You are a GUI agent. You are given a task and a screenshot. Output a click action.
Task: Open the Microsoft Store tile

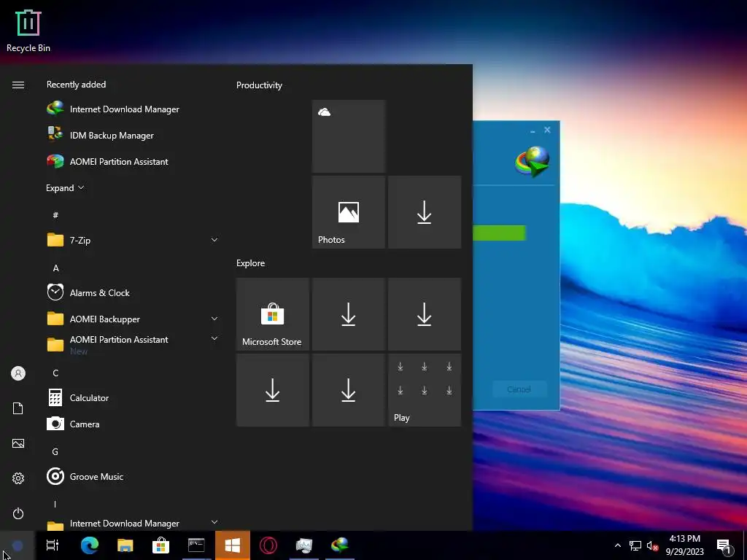(273, 314)
